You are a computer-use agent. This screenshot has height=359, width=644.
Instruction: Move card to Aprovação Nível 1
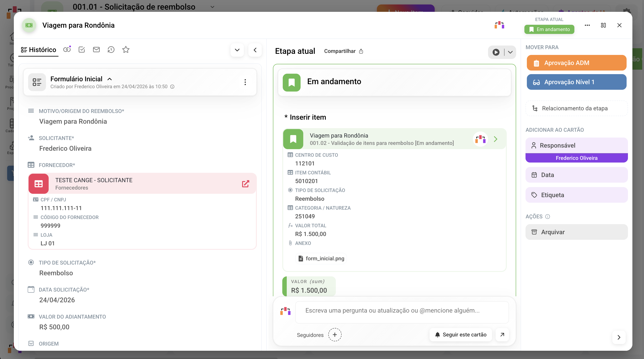click(x=577, y=82)
